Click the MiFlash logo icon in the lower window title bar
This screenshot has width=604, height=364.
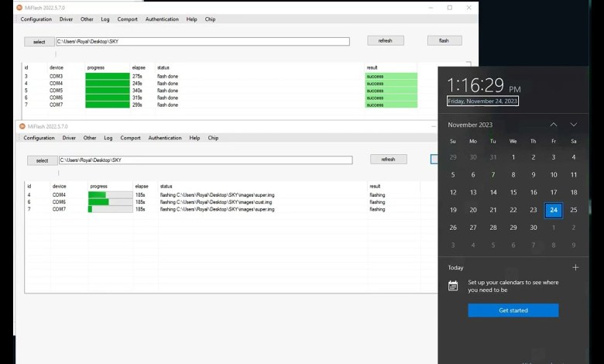pyautogui.click(x=22, y=126)
